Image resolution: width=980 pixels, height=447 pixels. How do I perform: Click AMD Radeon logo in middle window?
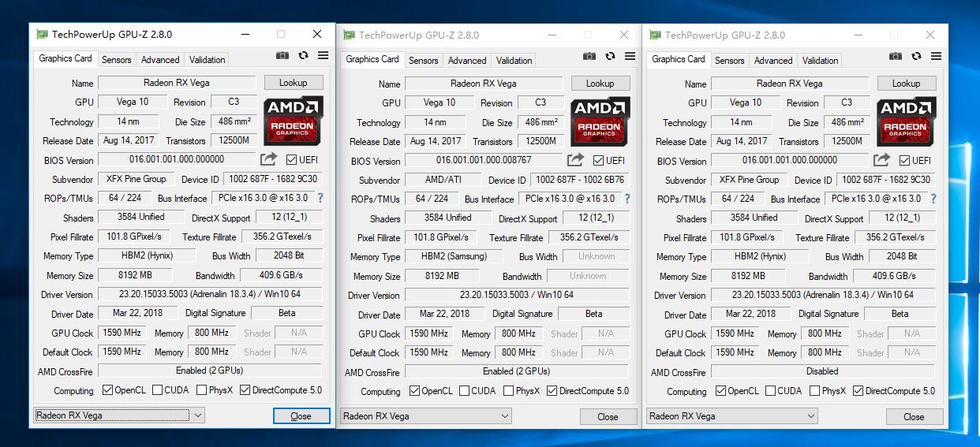point(600,121)
